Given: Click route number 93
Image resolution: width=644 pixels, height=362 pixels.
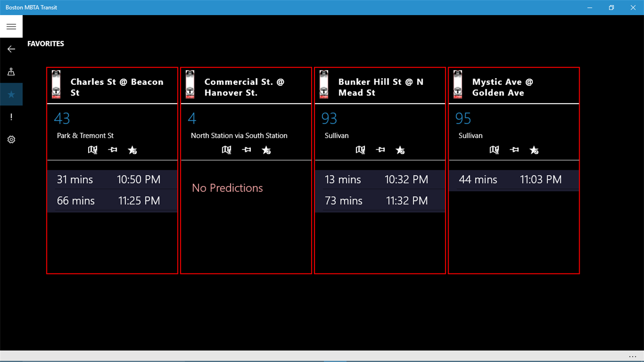Looking at the screenshot, I should (329, 118).
